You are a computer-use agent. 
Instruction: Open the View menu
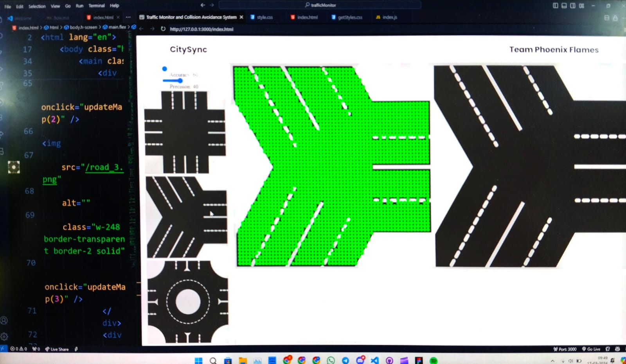point(55,6)
